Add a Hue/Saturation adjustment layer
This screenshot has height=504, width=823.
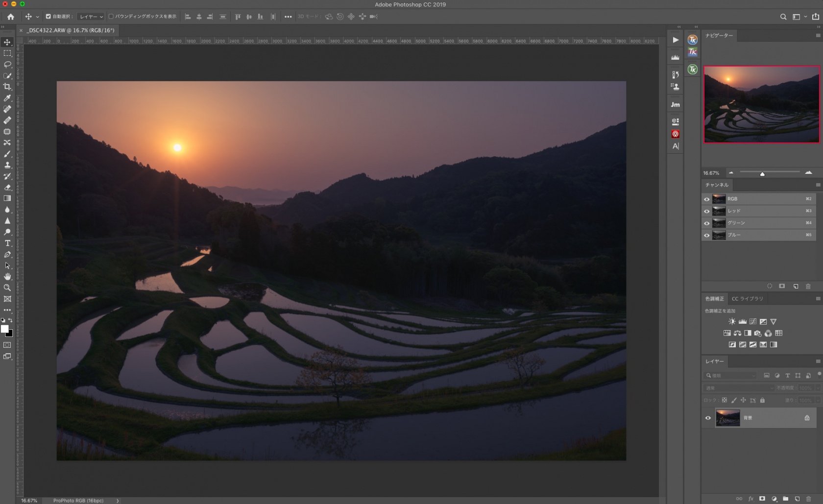(727, 333)
